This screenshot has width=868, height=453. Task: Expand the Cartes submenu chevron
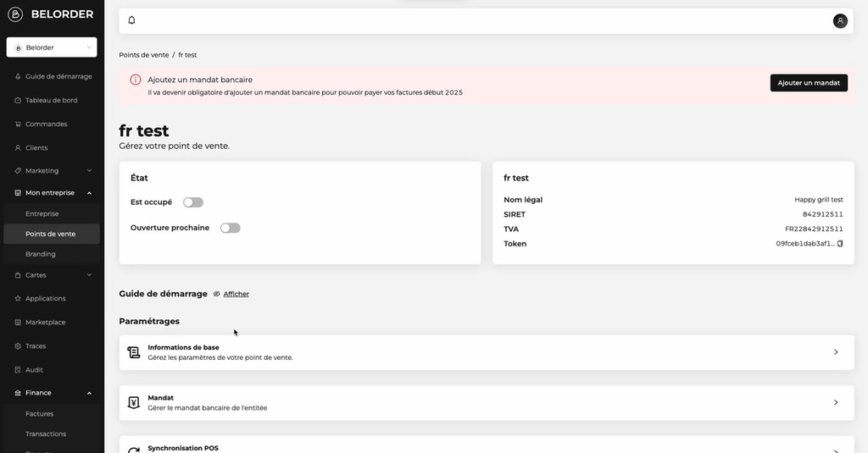89,275
